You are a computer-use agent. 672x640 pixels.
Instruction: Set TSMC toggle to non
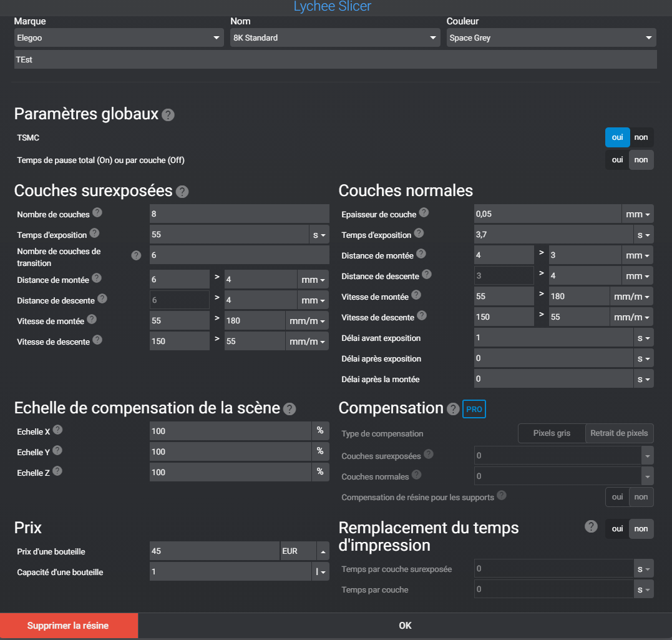click(641, 137)
